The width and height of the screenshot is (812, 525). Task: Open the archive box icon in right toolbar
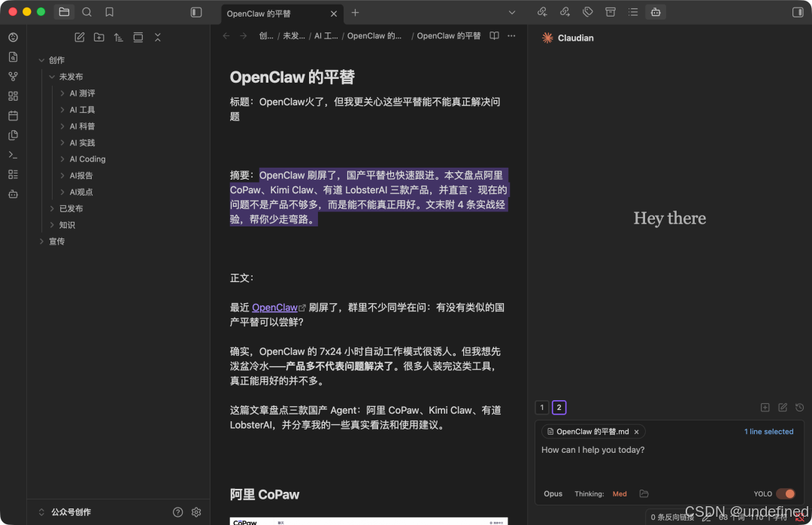(x=611, y=12)
